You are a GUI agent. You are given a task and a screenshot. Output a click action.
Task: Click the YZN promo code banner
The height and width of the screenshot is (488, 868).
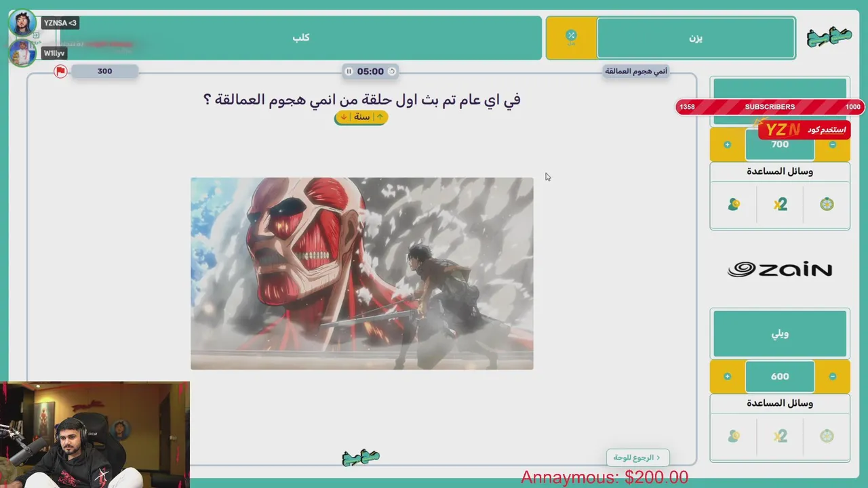[x=805, y=129]
